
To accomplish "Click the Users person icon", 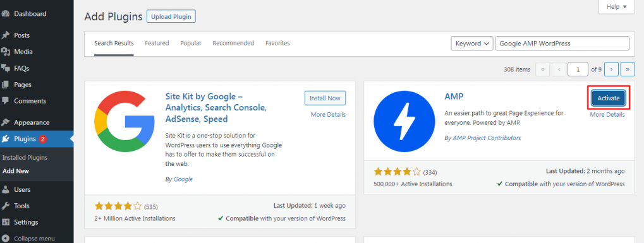I will (5, 189).
